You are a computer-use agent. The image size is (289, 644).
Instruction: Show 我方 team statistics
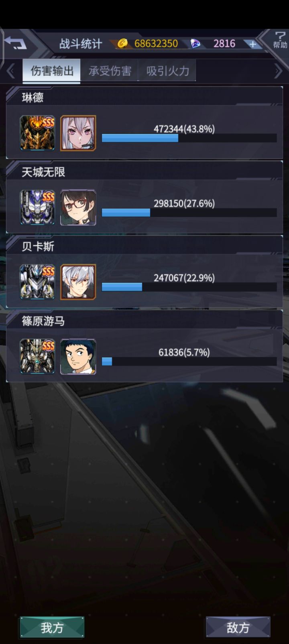(x=52, y=627)
